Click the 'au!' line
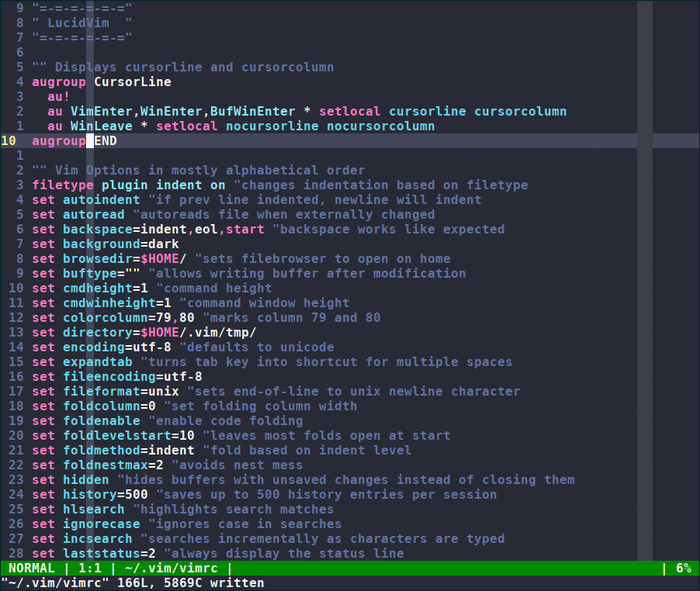Screen dimensions: 700x591 coord(58,96)
